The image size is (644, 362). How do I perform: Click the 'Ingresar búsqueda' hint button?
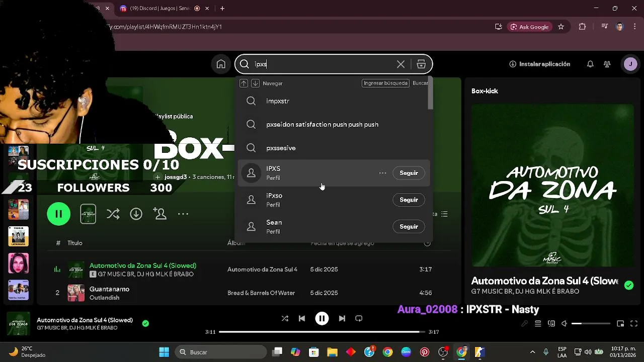click(x=385, y=83)
